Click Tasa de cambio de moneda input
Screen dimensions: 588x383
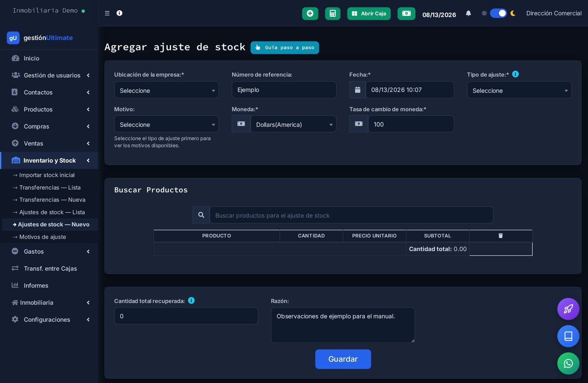[411, 124]
